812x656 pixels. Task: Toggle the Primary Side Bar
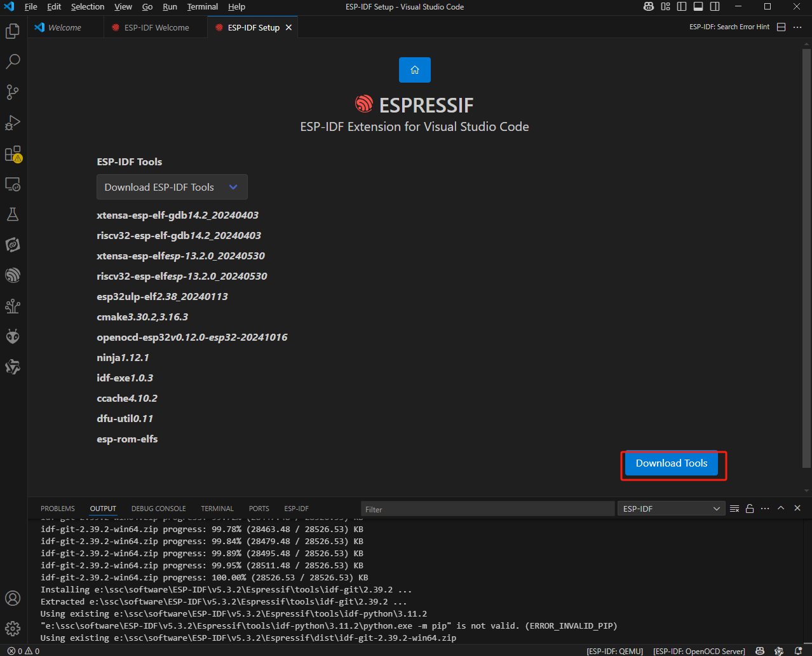tap(682, 7)
